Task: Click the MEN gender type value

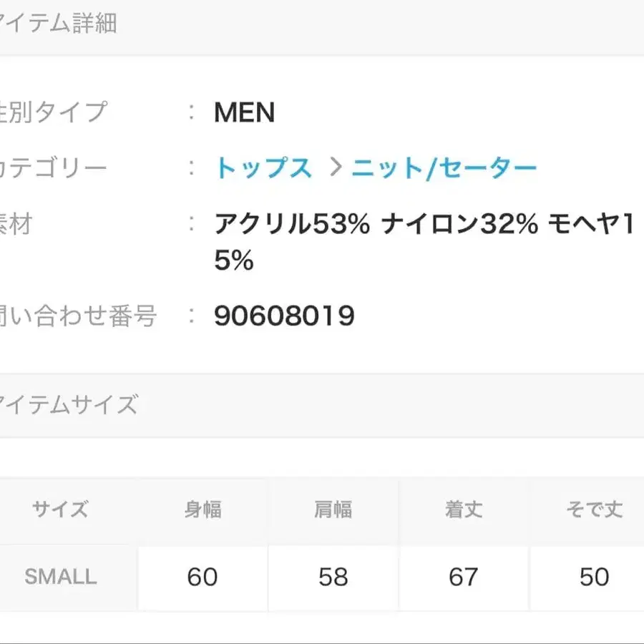Action: pos(244,112)
